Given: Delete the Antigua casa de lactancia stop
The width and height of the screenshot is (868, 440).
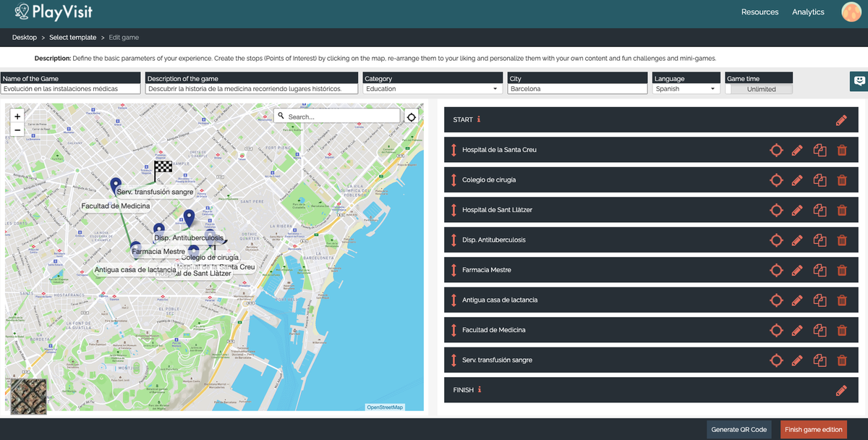Looking at the screenshot, I should 842,300.
